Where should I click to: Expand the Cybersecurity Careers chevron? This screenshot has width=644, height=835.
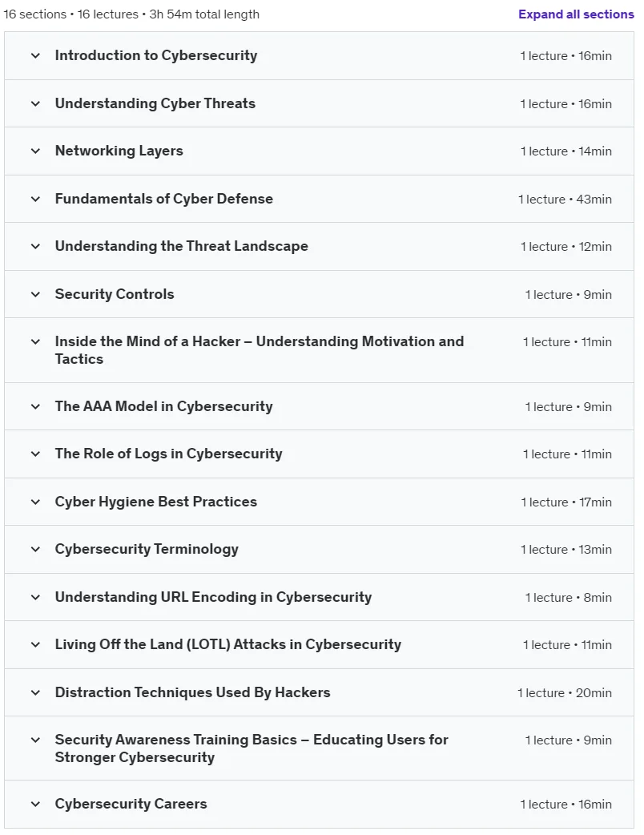[x=36, y=804]
